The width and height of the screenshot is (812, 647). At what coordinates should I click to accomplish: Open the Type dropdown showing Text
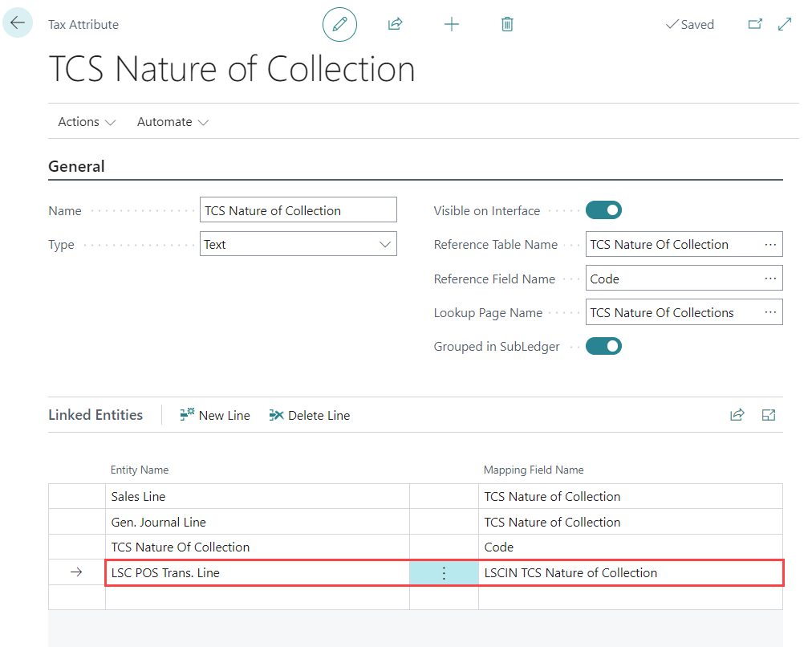coord(298,245)
